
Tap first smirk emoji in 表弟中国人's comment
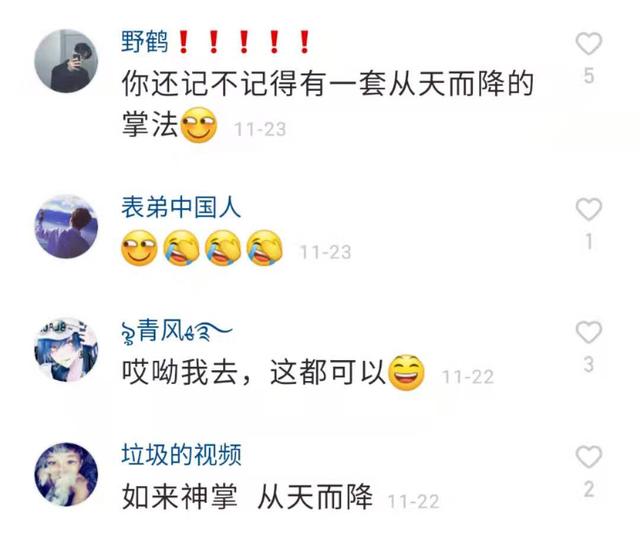tap(139, 248)
